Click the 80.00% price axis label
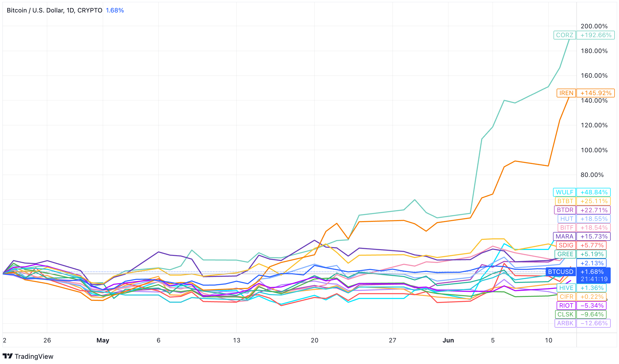The image size is (619, 364). [x=592, y=175]
